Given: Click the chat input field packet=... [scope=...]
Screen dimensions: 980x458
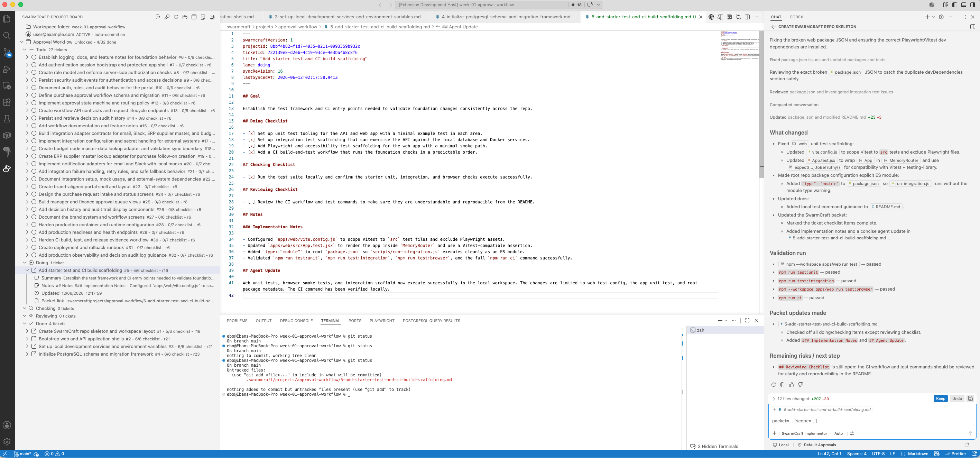Looking at the screenshot, I should point(872,421).
